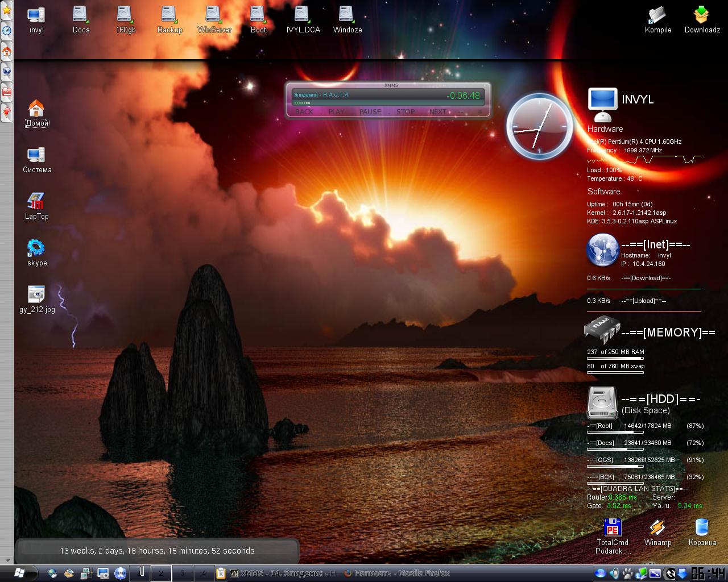Click the paw print tray icon

pos(628,573)
